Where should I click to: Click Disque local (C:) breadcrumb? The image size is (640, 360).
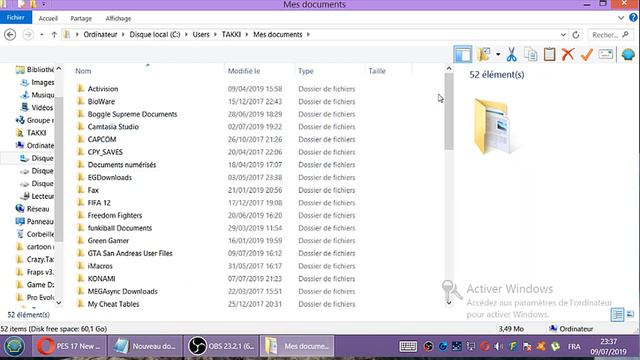point(155,35)
